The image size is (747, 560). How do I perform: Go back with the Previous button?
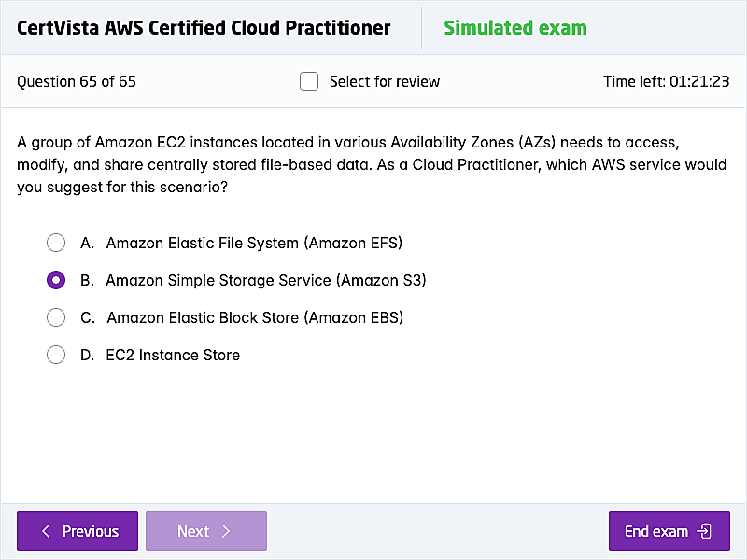[x=78, y=531]
